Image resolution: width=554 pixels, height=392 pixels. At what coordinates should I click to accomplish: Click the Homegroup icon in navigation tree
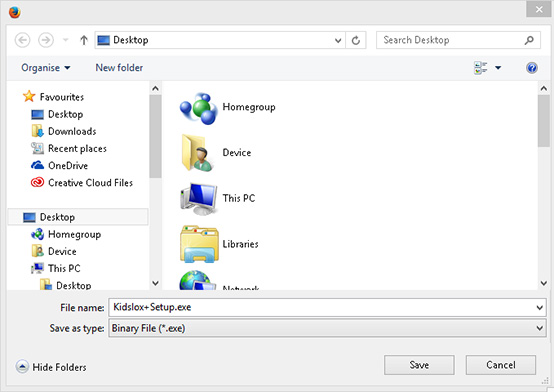[x=37, y=234]
